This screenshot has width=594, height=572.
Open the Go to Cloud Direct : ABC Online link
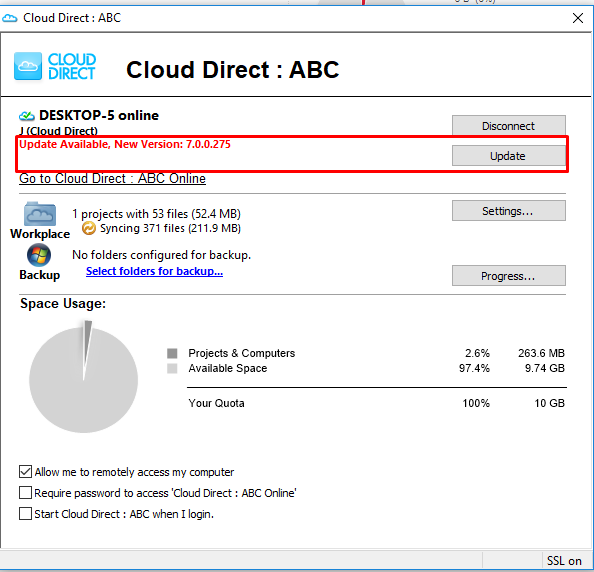pyautogui.click(x=113, y=178)
